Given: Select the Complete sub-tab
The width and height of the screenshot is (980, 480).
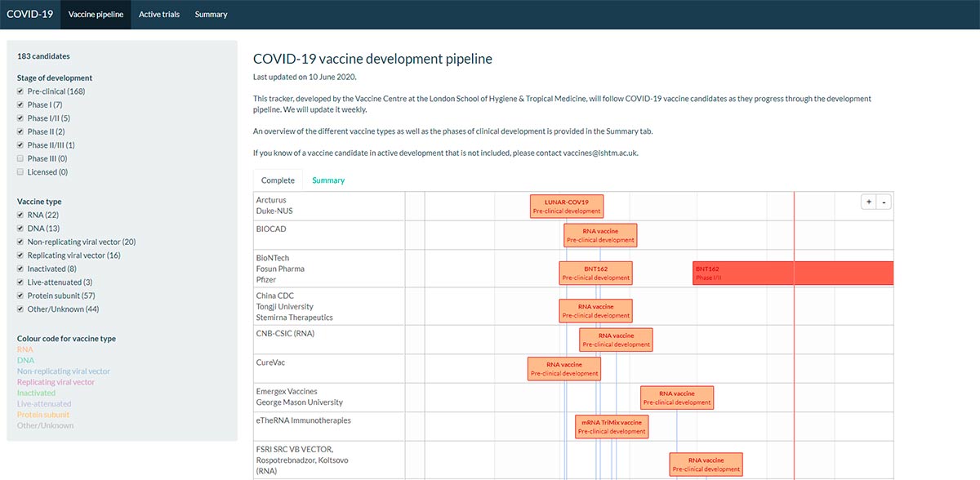Looking at the screenshot, I should (278, 180).
